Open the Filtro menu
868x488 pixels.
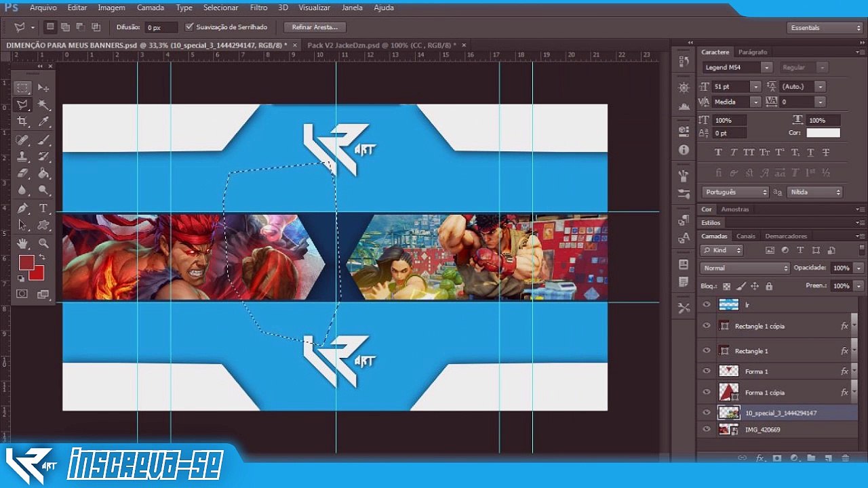[x=258, y=7]
